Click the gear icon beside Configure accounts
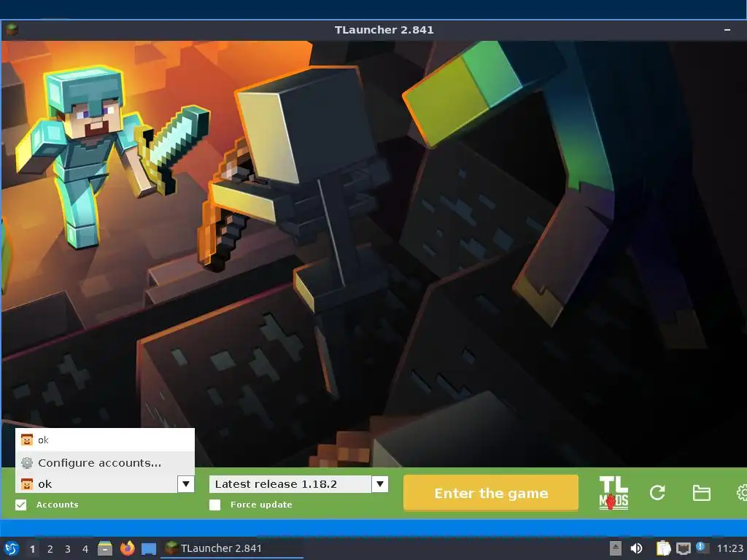The width and height of the screenshot is (747, 560). (27, 463)
